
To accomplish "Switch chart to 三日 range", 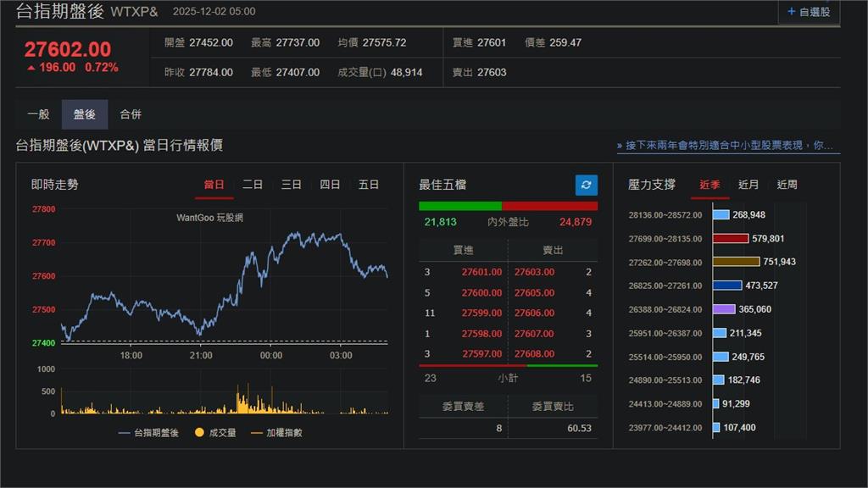I will tap(292, 185).
